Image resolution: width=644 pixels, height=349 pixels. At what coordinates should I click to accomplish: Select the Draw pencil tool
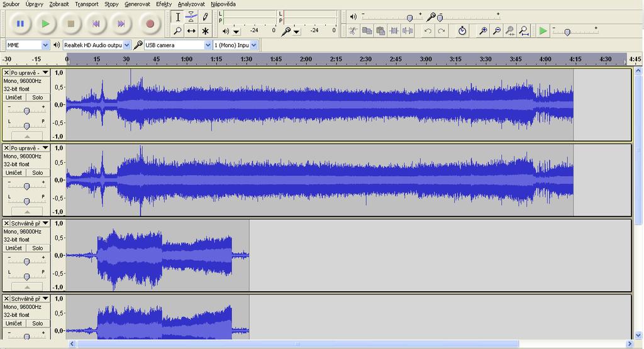(x=205, y=17)
